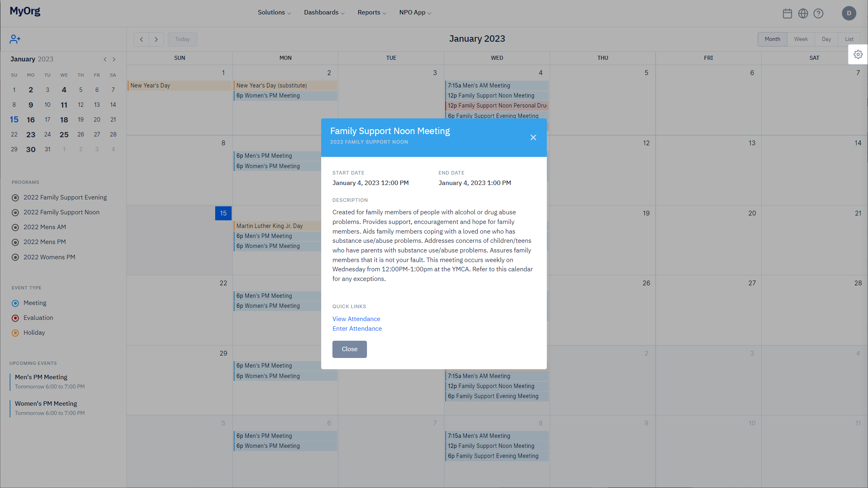
Task: Go to next month in main calendar
Action: (156, 39)
